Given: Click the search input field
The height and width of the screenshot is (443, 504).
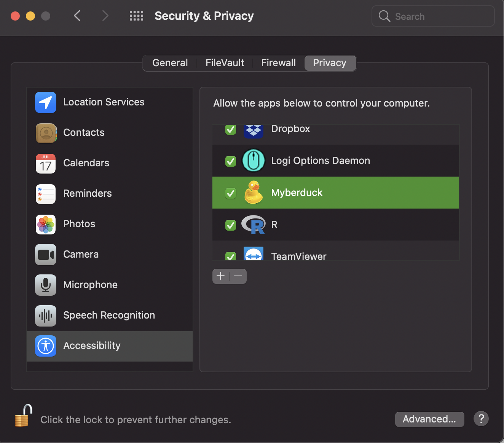Looking at the screenshot, I should click(x=433, y=16).
